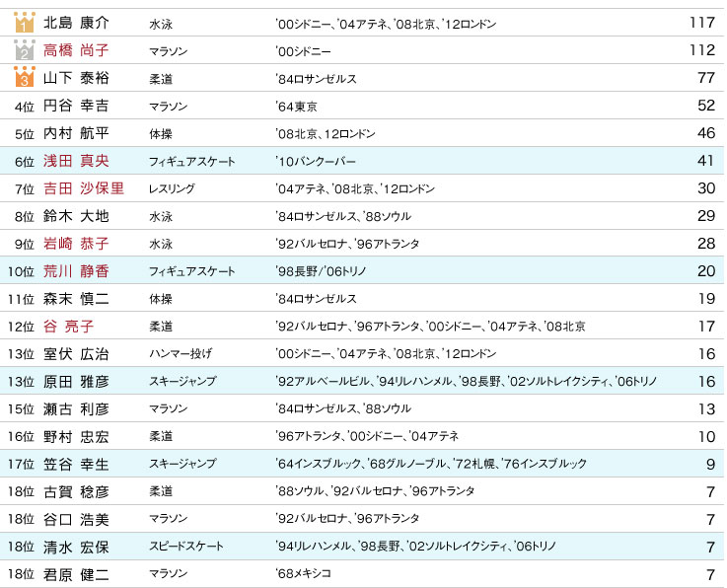727x588 pixels.
Task: Select the name 北島 康介
Action: tap(76, 23)
